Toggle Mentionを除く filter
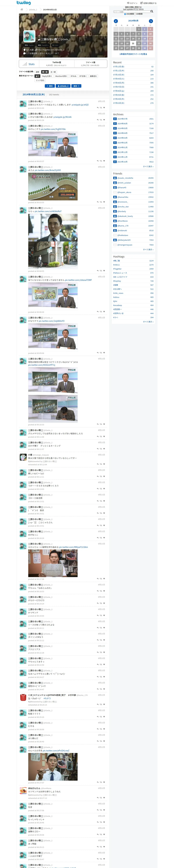The width and height of the screenshot is (174, 868). click(x=61, y=76)
